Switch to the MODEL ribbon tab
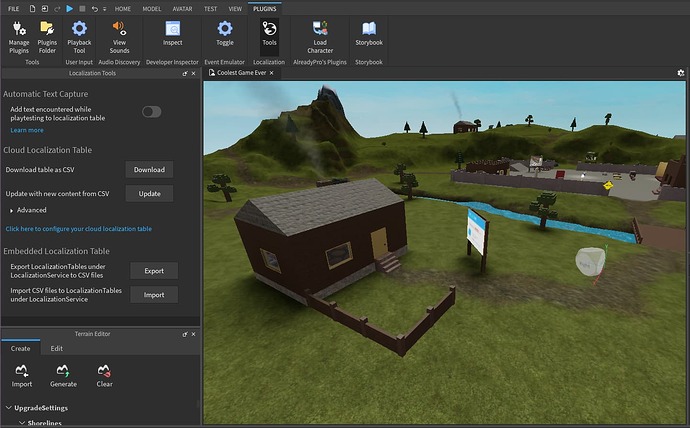 (151, 7)
